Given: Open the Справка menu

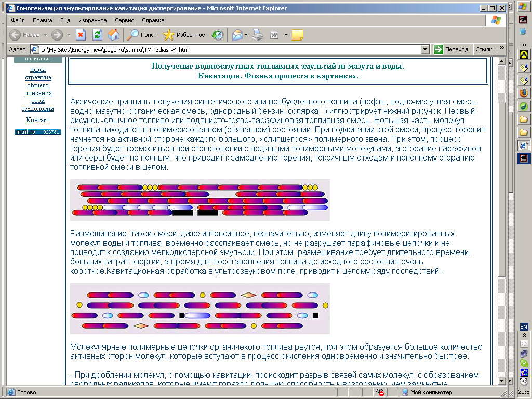Looking at the screenshot, I should click(x=153, y=20).
